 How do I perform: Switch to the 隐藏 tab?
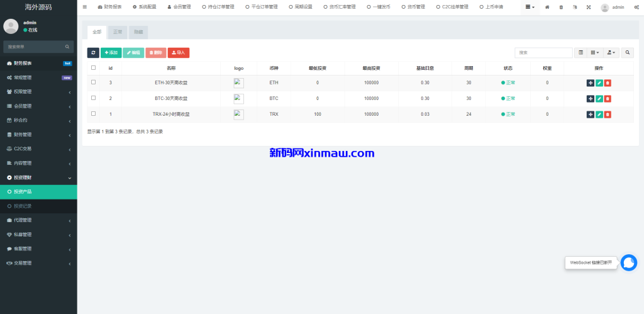(x=138, y=32)
